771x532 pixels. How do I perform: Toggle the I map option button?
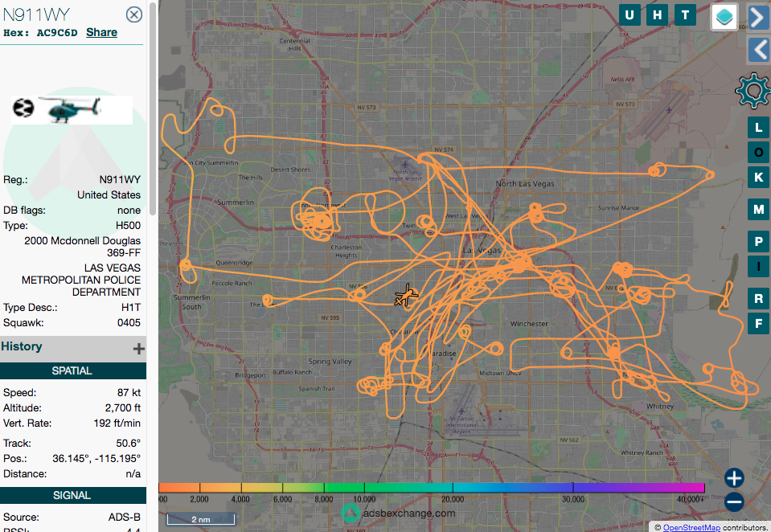(759, 267)
